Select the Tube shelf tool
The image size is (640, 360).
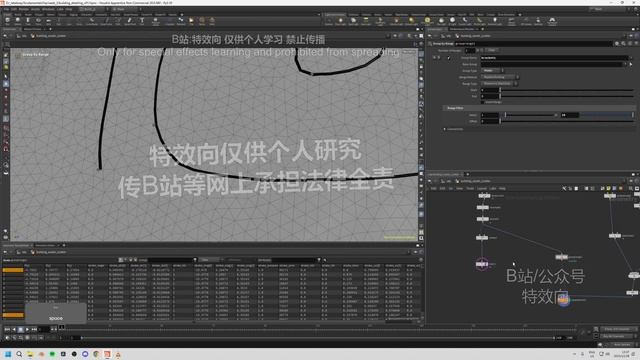pos(28,21)
